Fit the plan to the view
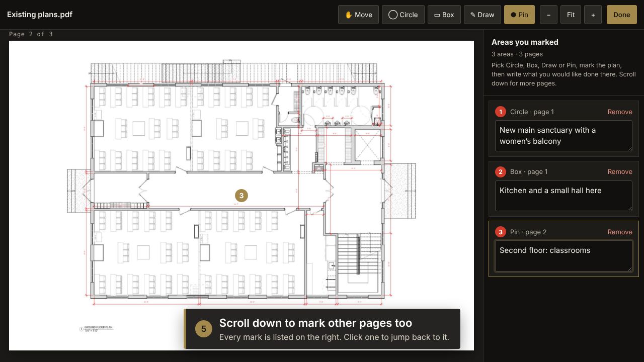The height and width of the screenshot is (362, 644). (x=571, y=15)
